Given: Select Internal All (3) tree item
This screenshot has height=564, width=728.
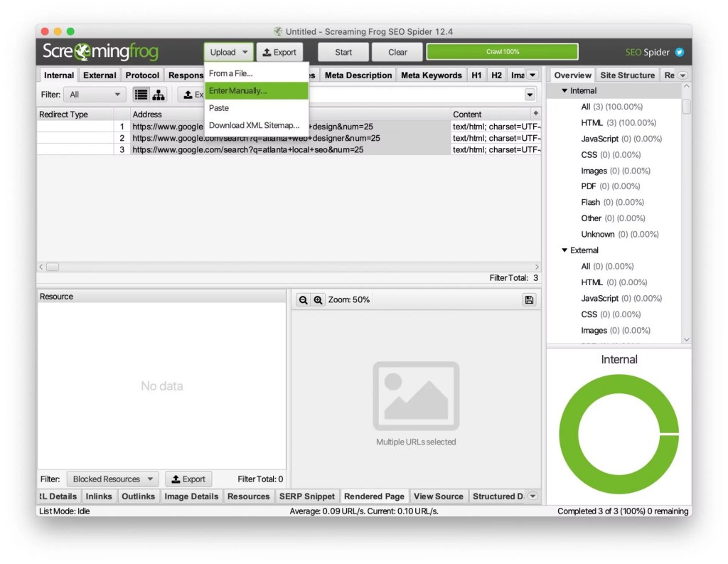Looking at the screenshot, I should 612,107.
